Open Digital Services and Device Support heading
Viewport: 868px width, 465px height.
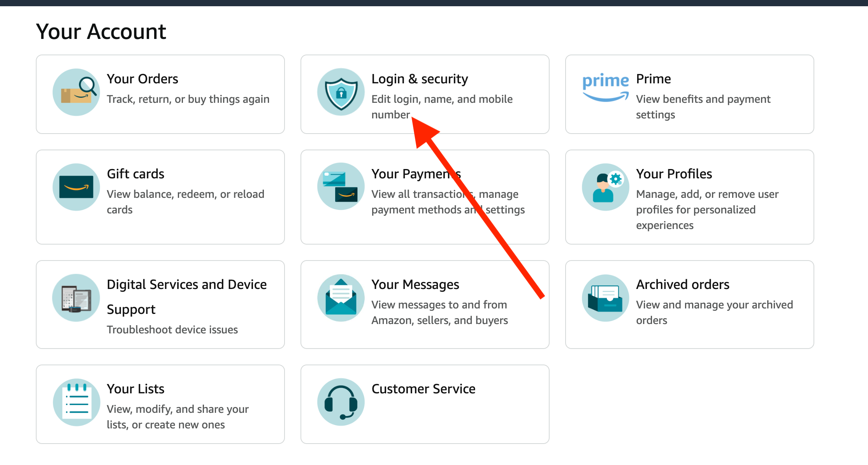[x=187, y=297]
